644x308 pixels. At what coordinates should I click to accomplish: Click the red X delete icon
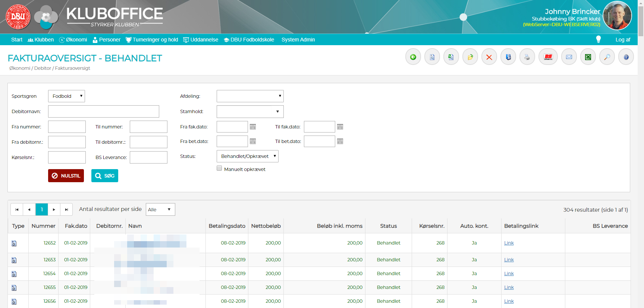coord(489,57)
